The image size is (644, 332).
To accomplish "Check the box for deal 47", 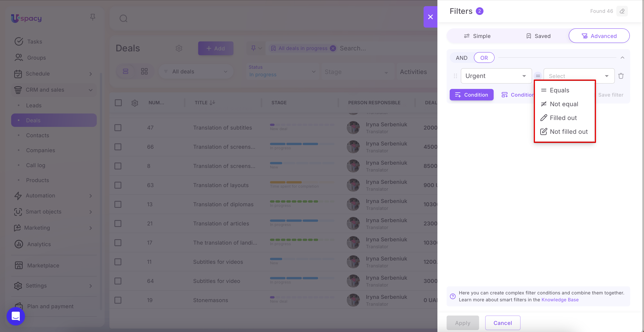I will click(118, 127).
